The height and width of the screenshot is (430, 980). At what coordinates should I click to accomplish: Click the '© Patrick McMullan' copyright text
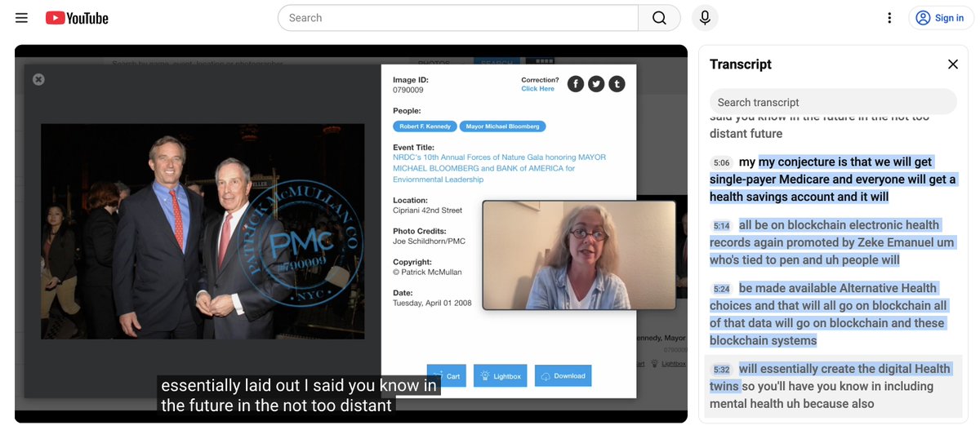tap(425, 273)
